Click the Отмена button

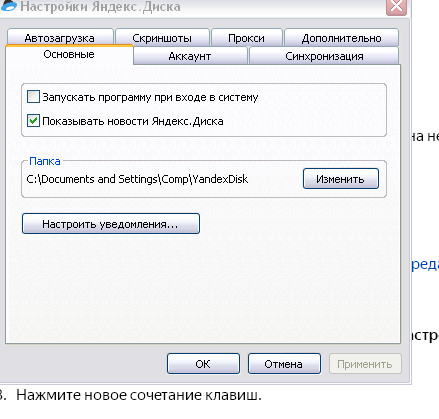click(284, 364)
